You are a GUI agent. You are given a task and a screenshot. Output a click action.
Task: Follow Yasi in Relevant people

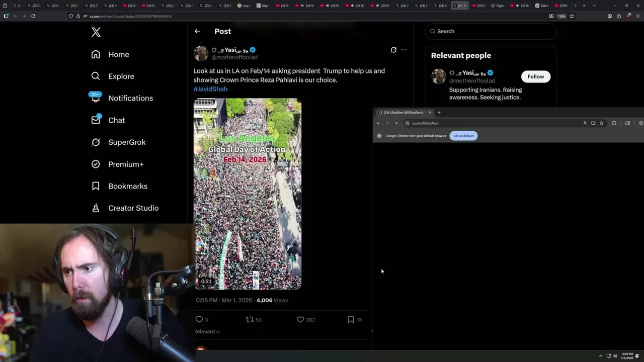[x=535, y=76]
